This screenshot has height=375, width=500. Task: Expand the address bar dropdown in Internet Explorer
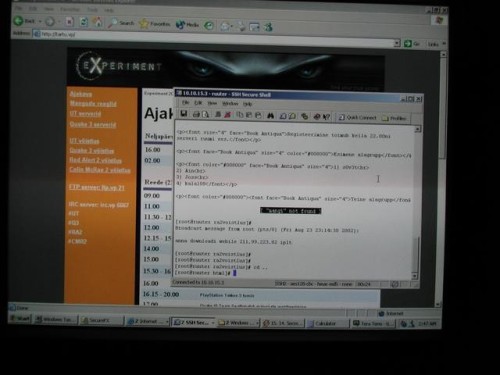(397, 43)
